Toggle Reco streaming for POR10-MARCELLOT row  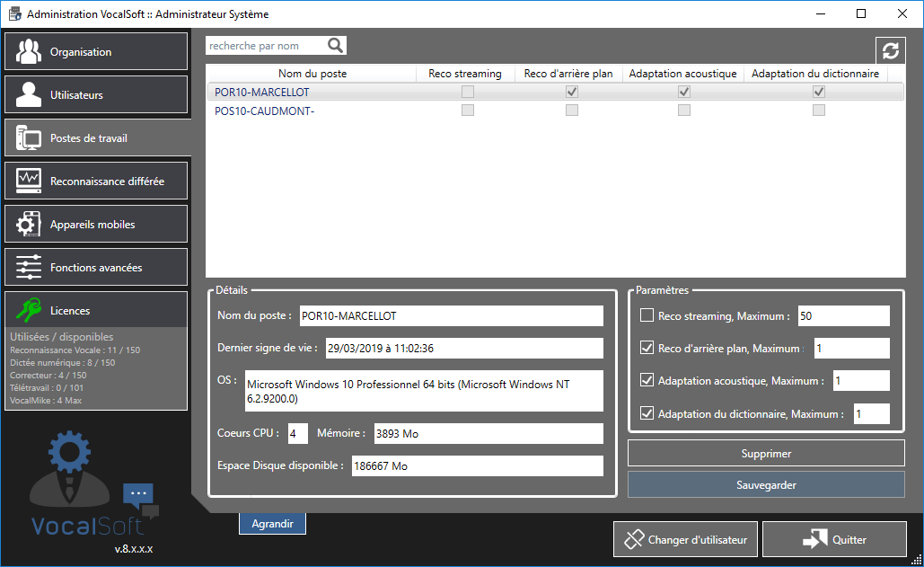tap(468, 92)
